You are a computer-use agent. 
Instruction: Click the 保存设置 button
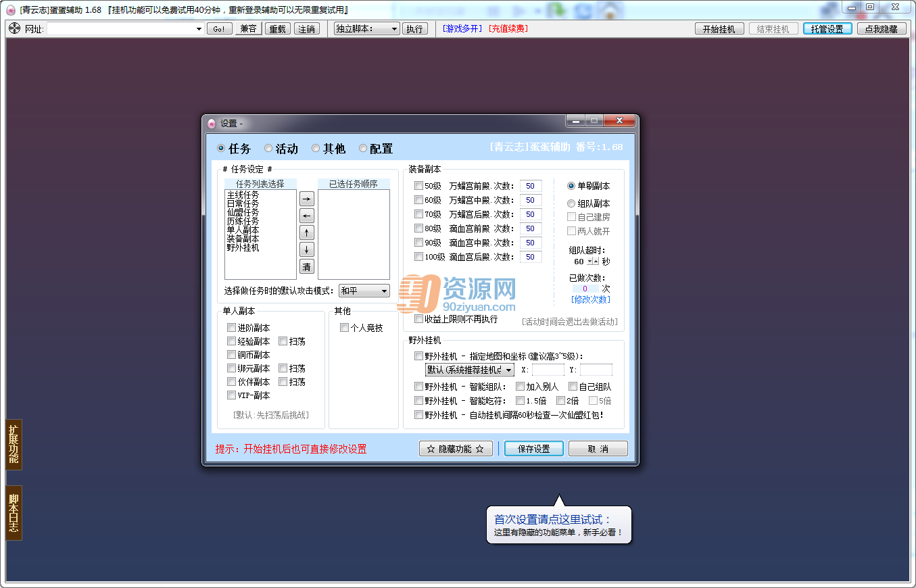(x=534, y=449)
